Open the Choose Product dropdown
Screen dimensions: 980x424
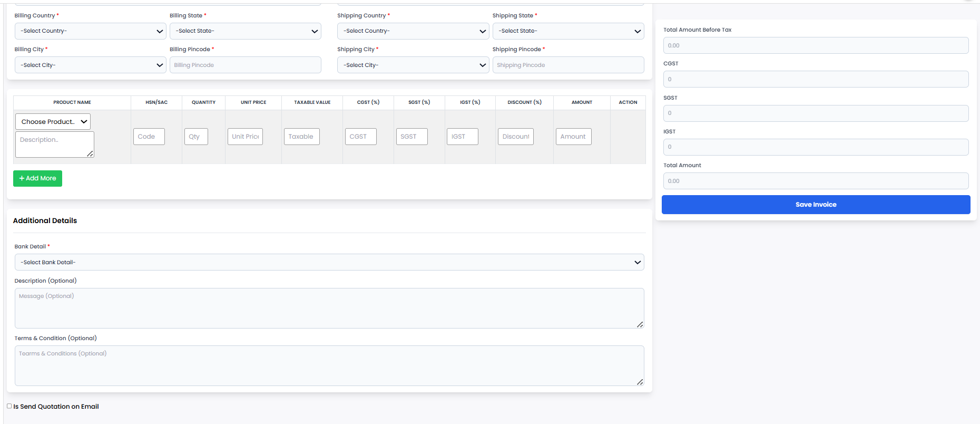click(x=53, y=122)
